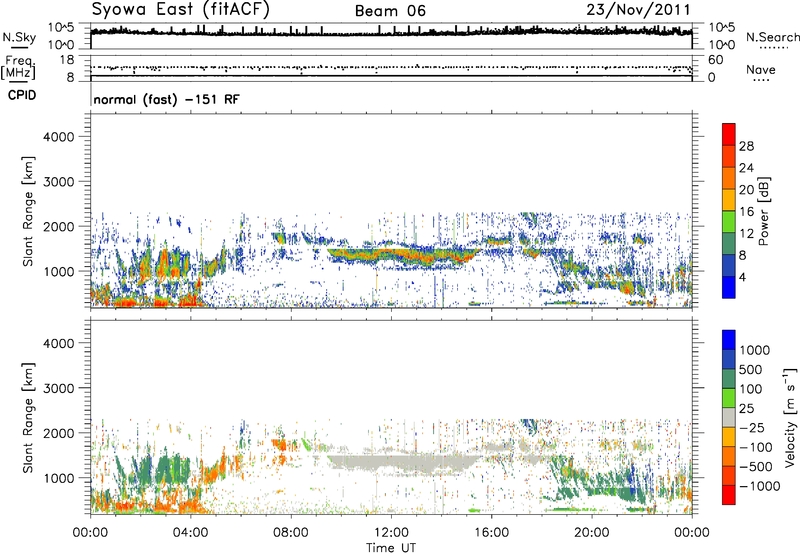Click the 'Power [dB]' colorbar label
This screenshot has height=554, width=800.
[764, 211]
